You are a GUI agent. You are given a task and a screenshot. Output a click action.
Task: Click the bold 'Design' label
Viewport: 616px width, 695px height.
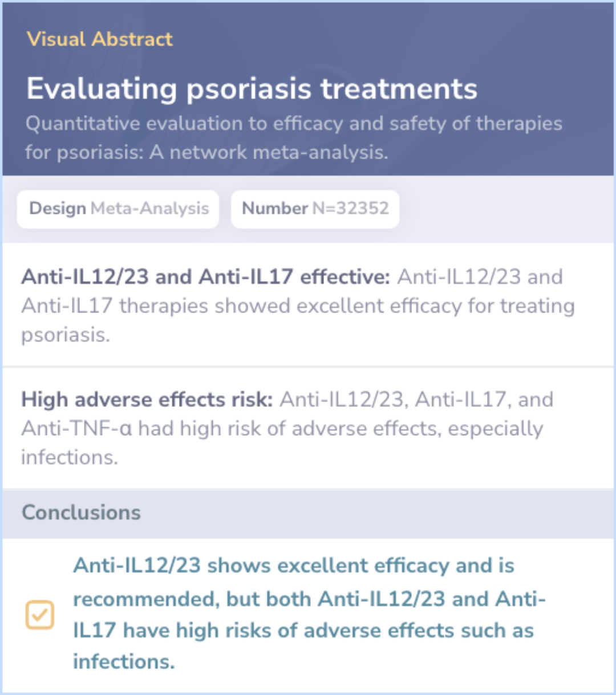[x=58, y=209]
